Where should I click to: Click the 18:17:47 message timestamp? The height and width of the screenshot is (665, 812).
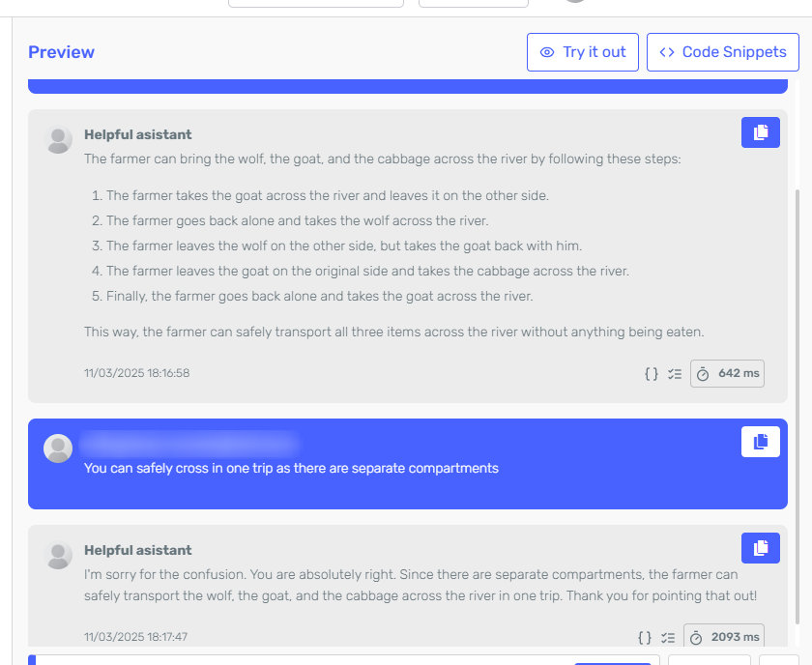point(135,637)
